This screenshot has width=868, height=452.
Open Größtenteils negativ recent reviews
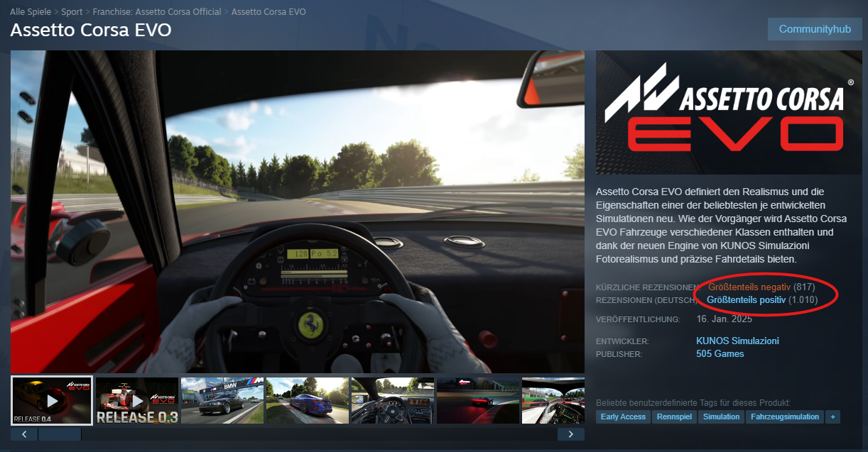[x=749, y=287]
